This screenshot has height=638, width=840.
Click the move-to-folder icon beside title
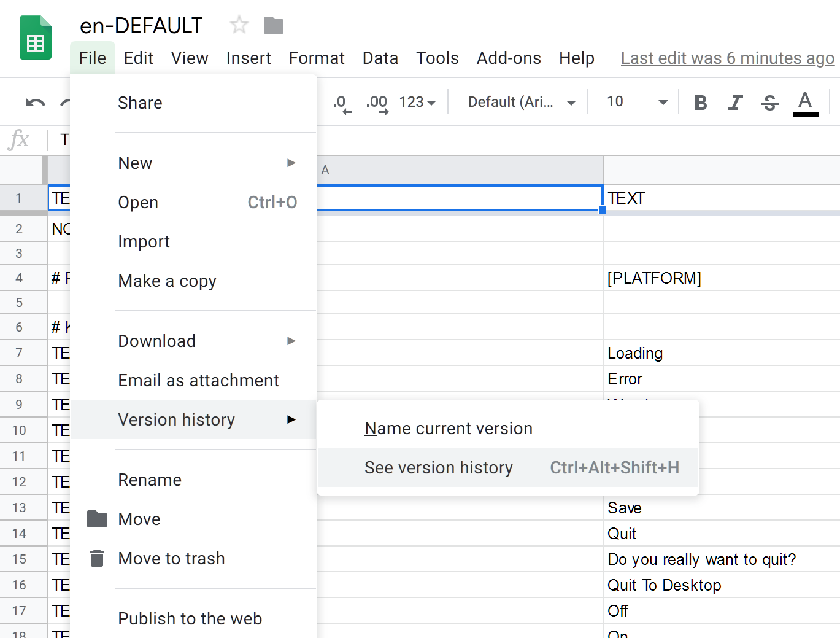[274, 25]
